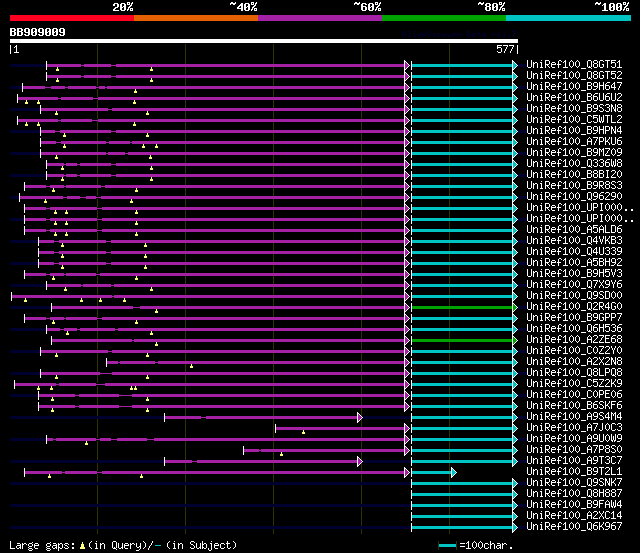Click the red 20% color scale segment
This screenshot has width=640, height=553.
click(72, 18)
